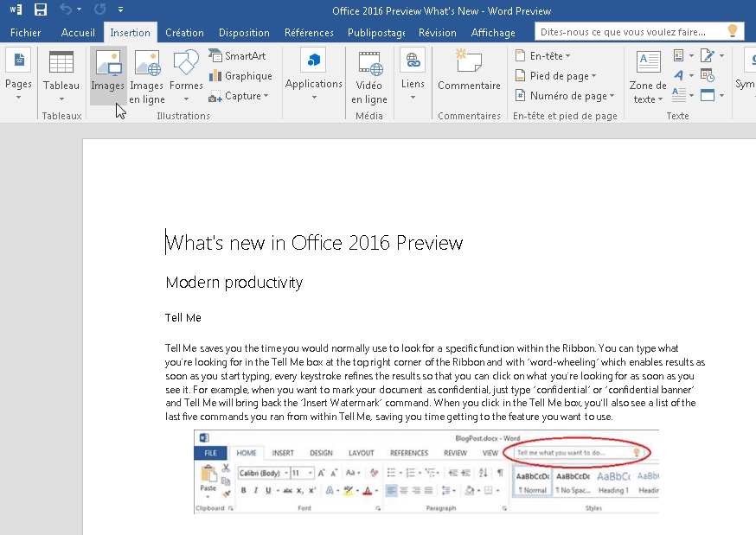Select the embedded ribbon screenshot in the document

coord(426,472)
